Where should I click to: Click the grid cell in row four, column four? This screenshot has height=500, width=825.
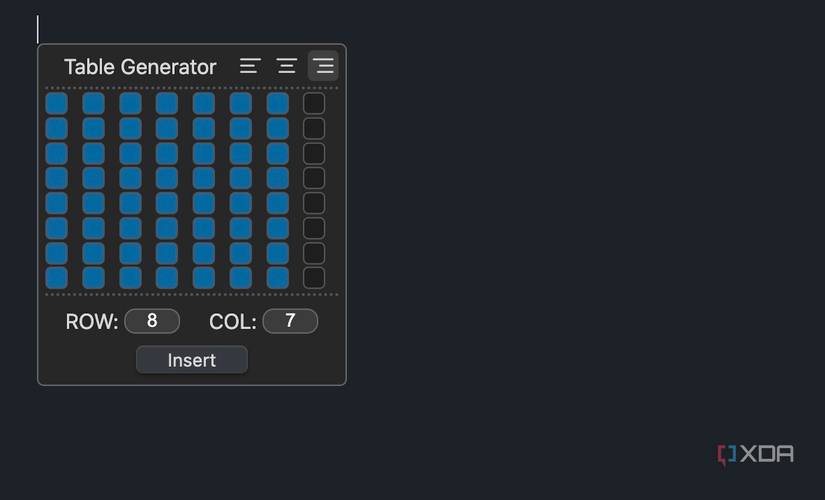click(167, 179)
